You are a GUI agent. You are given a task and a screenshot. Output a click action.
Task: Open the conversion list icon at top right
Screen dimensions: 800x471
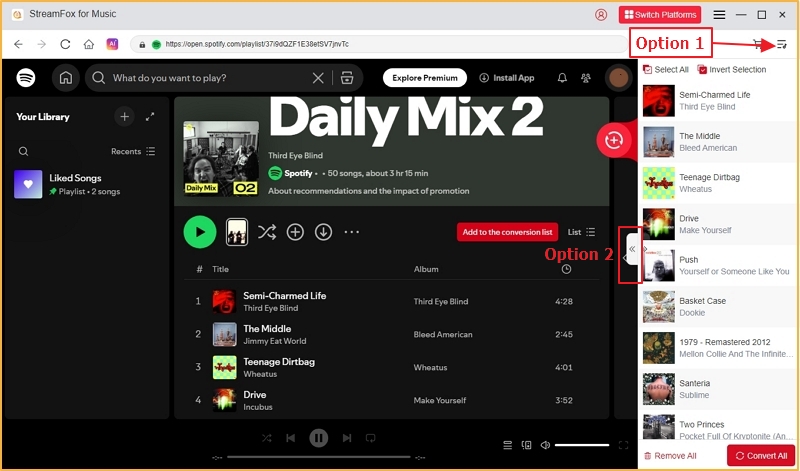(782, 45)
